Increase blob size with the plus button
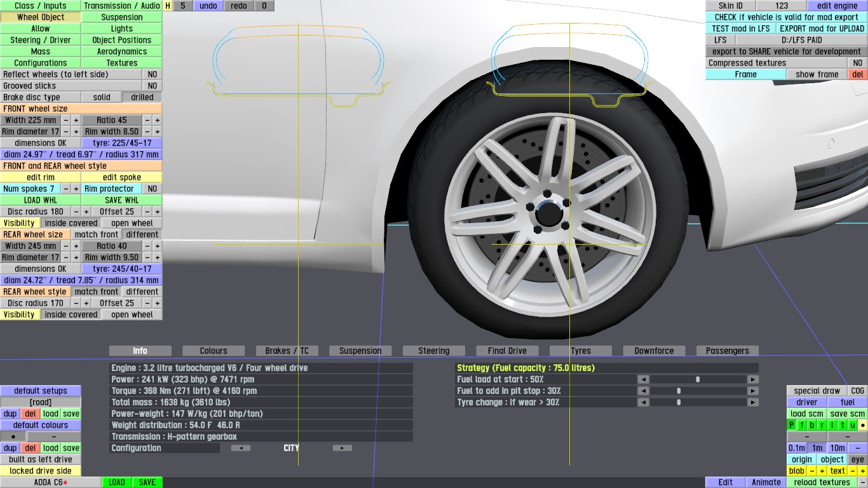The image size is (868, 488). coord(822,471)
